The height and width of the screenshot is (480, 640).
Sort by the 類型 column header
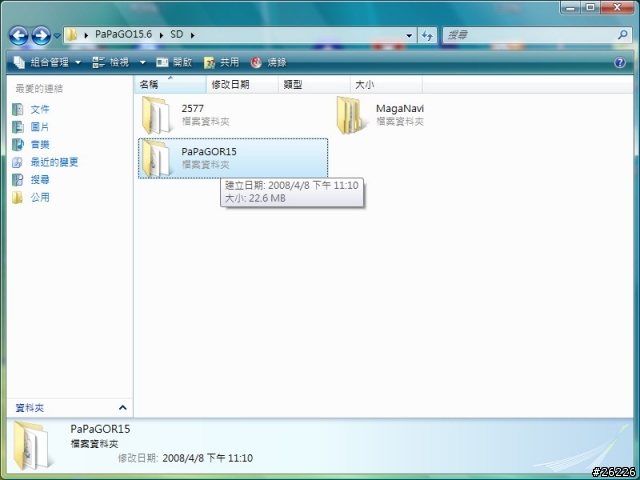tap(314, 84)
